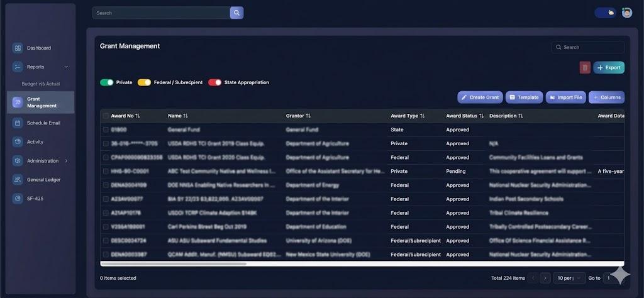644x298 pixels.
Task: Click the Dashboard sidebar icon
Action: [18, 48]
